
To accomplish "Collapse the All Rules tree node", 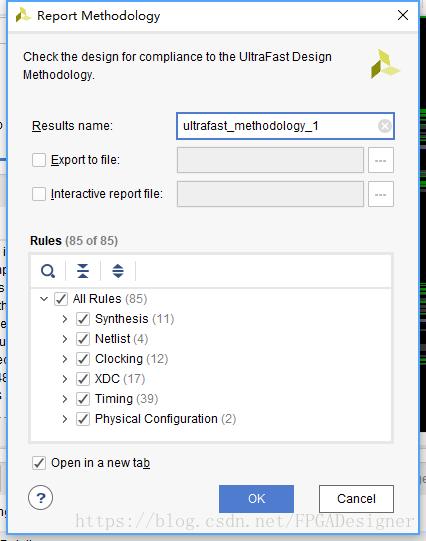I will coord(44,299).
